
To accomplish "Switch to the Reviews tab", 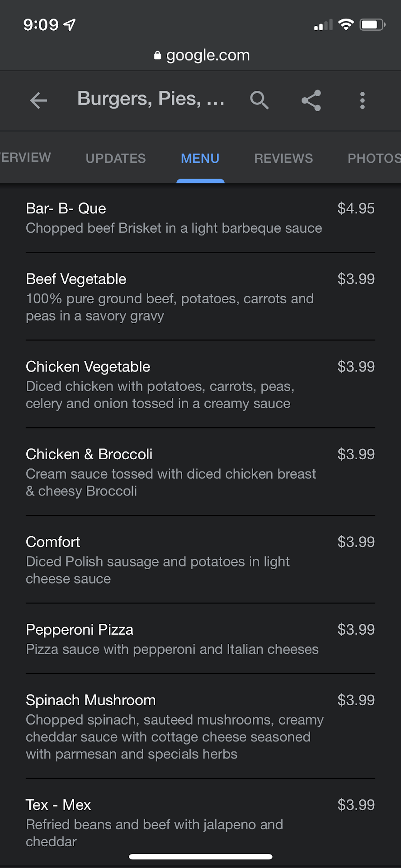I will coord(283,158).
